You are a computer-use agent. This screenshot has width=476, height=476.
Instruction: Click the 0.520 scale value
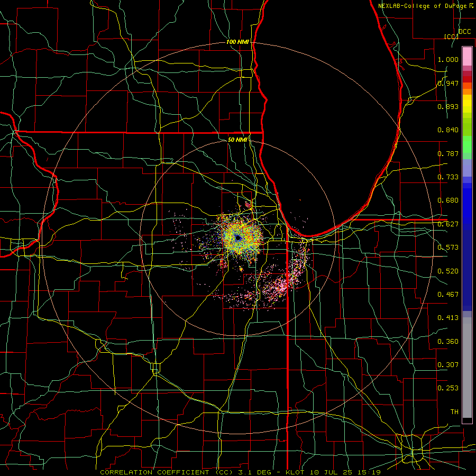(448, 271)
